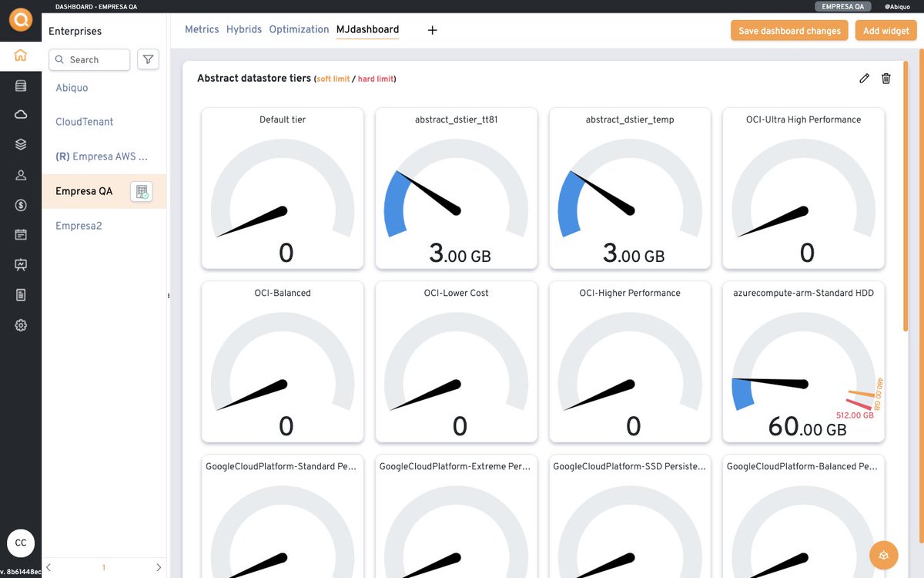924x578 pixels.
Task: Click the soft limit legend text
Action: 333,79
